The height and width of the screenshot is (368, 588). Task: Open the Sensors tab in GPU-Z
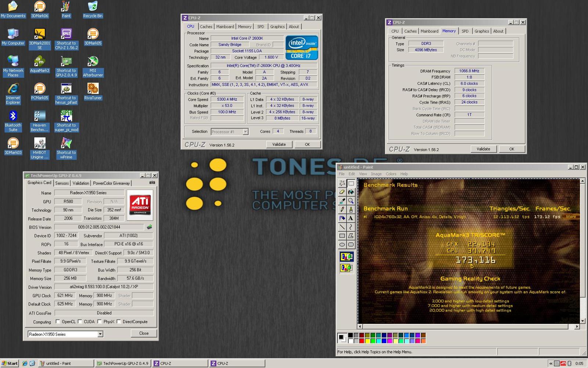point(62,183)
